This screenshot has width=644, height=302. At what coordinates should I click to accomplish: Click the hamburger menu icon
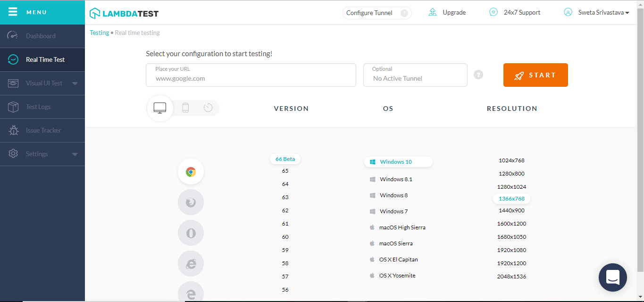tap(13, 12)
